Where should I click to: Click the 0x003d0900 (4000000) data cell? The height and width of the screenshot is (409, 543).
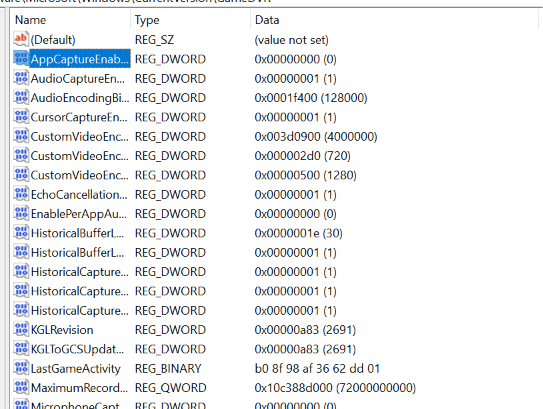coord(316,137)
